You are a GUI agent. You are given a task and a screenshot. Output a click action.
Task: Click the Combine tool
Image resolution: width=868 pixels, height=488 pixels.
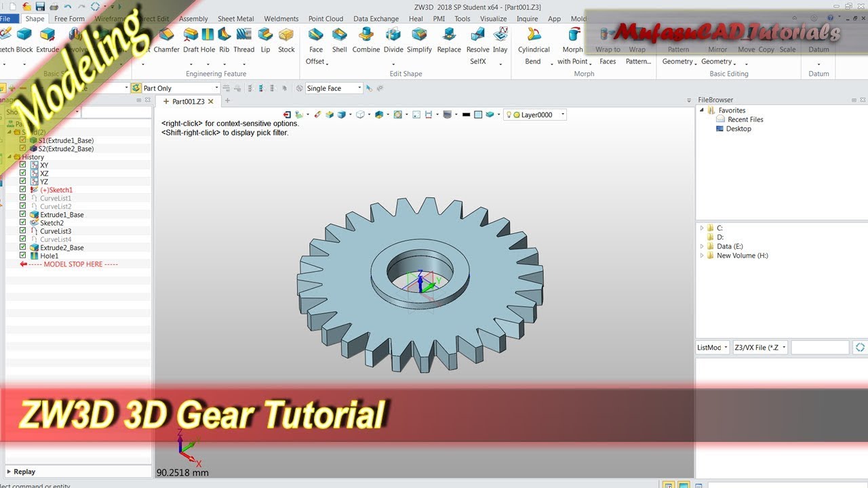(366, 40)
